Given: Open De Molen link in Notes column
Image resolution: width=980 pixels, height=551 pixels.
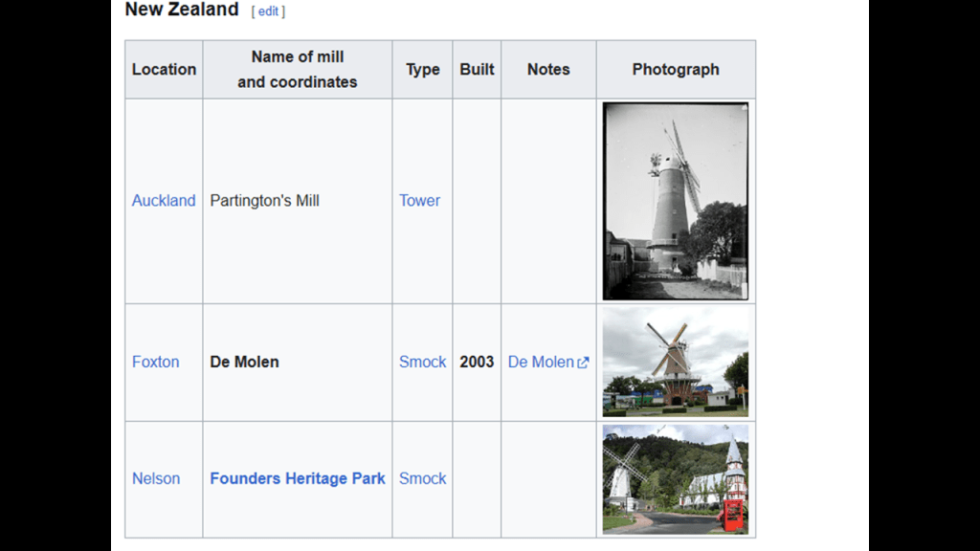Looking at the screenshot, I should point(541,362).
